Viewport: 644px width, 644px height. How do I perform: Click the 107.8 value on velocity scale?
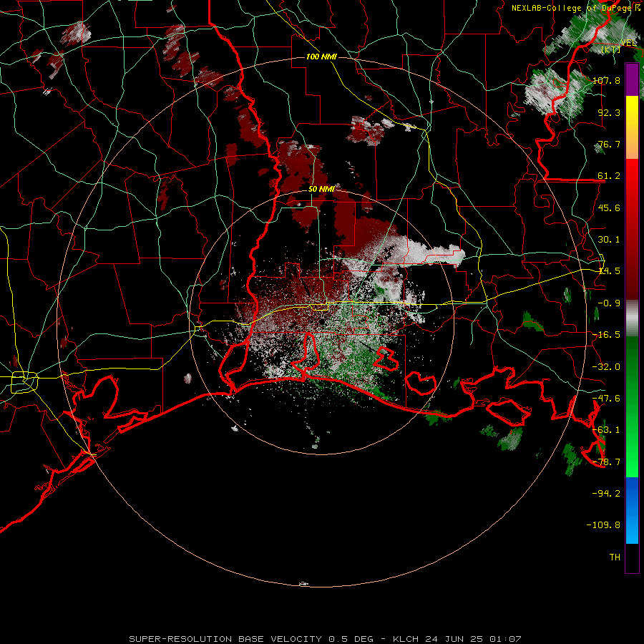tap(606, 80)
